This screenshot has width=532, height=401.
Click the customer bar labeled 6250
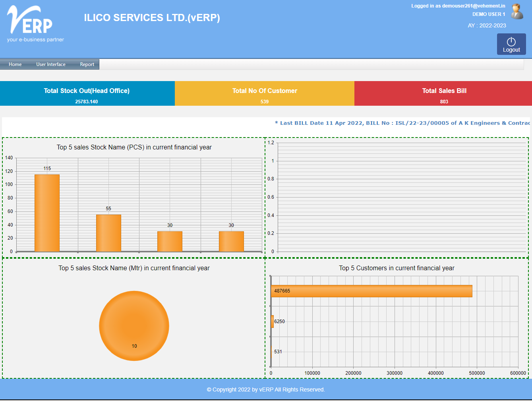coord(273,322)
